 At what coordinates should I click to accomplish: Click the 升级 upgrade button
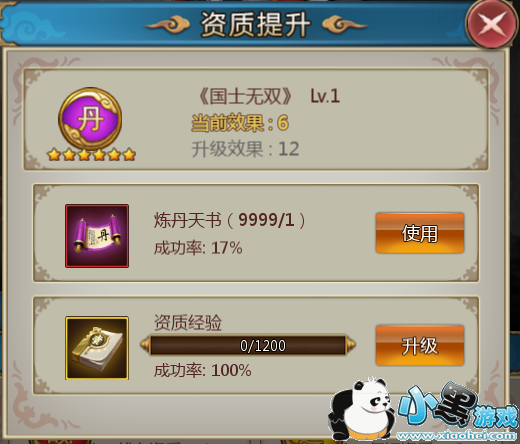420,345
